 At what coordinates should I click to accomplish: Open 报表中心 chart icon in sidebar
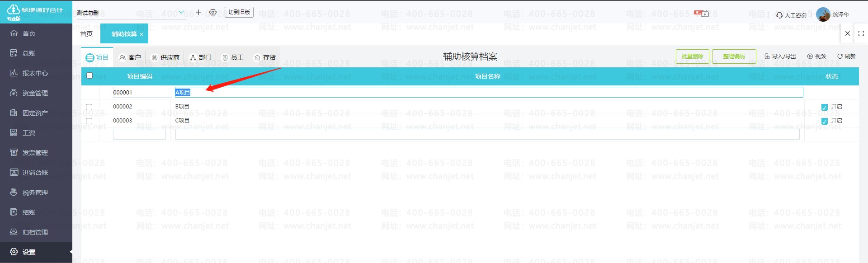click(14, 73)
